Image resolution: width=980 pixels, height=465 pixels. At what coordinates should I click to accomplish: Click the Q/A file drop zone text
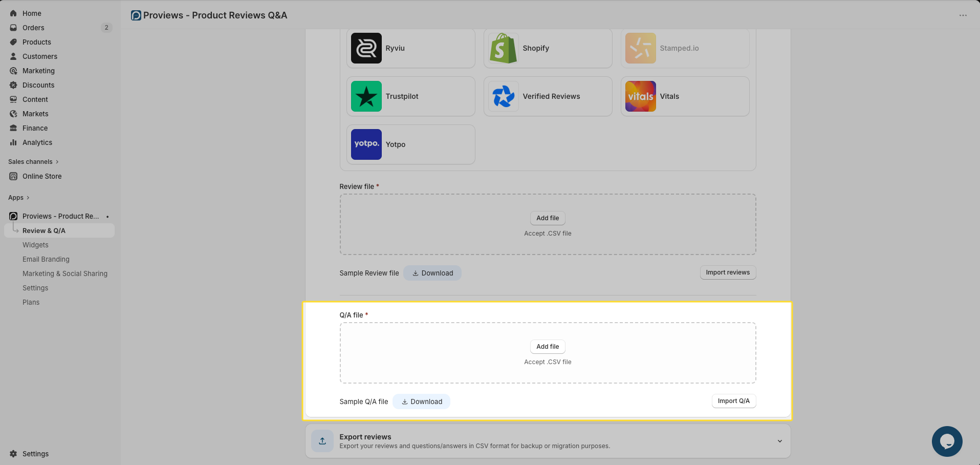point(548,362)
